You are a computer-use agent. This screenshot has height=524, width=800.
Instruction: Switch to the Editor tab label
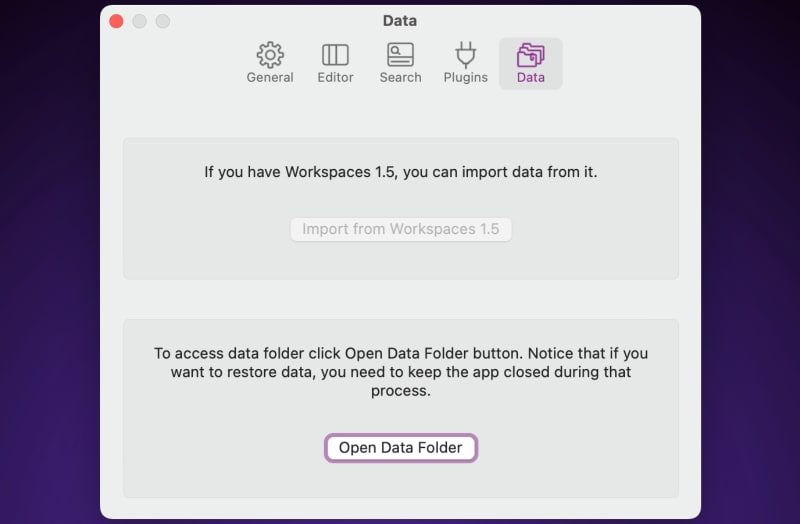tap(335, 78)
